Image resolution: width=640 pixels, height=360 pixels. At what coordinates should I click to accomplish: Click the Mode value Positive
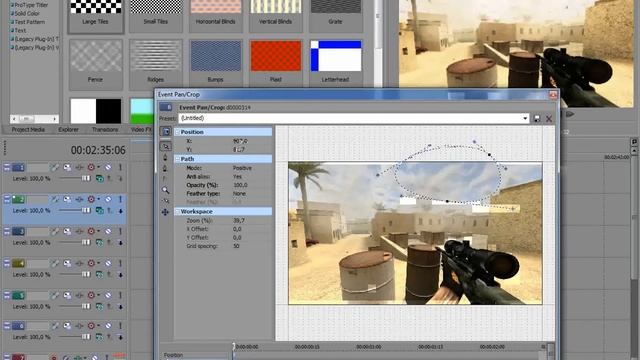pyautogui.click(x=242, y=168)
